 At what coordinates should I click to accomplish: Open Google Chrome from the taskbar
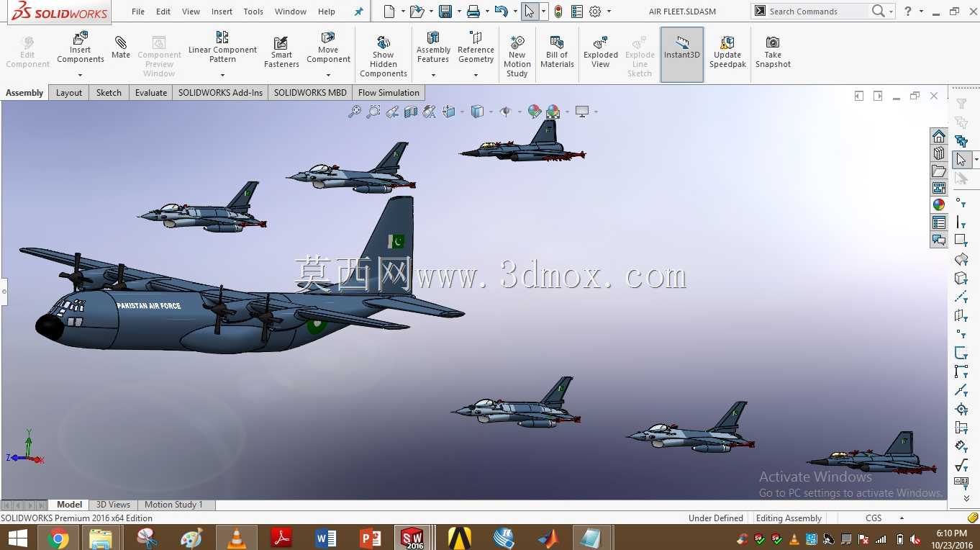pos(58,538)
